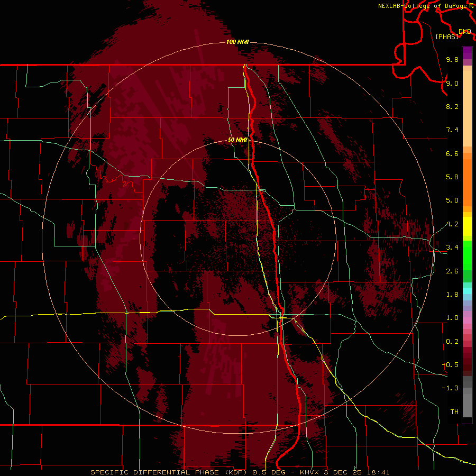
Task: Click the 7.4 scale value
Action: [452, 130]
